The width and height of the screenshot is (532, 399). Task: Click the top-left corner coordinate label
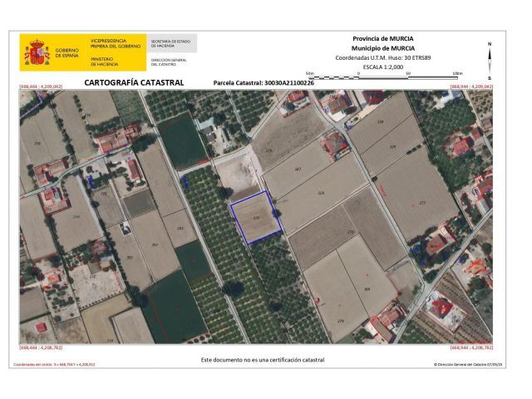41,86
